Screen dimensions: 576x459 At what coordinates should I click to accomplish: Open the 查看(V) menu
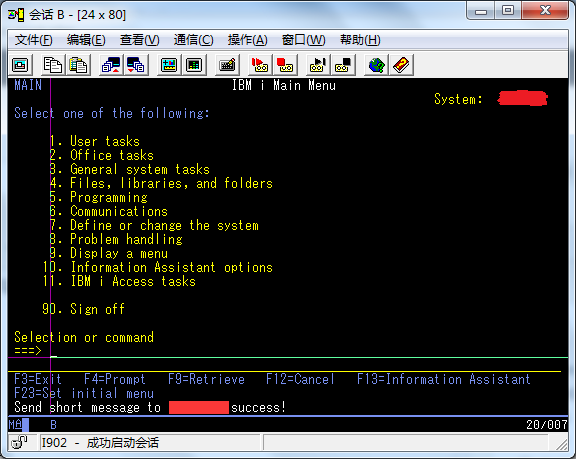coord(140,40)
